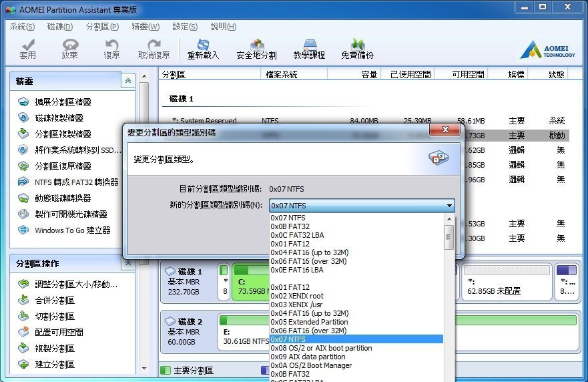Click dropdown list scrollbar up arrow
The width and height of the screenshot is (588, 382).
click(x=449, y=218)
